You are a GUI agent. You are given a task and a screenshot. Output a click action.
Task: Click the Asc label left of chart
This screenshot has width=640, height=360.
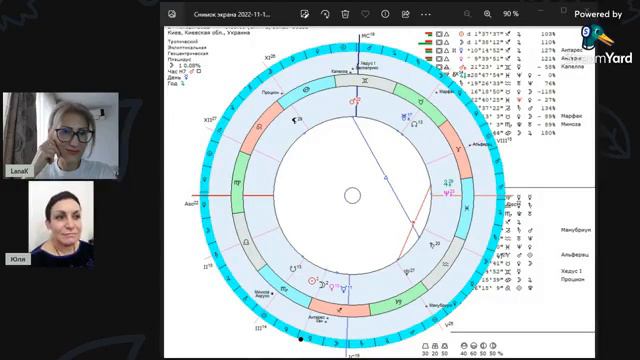click(191, 203)
